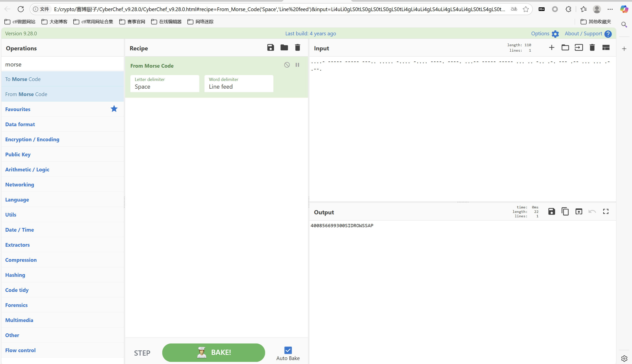
Task: Select To Morse Code operation
Action: point(62,79)
